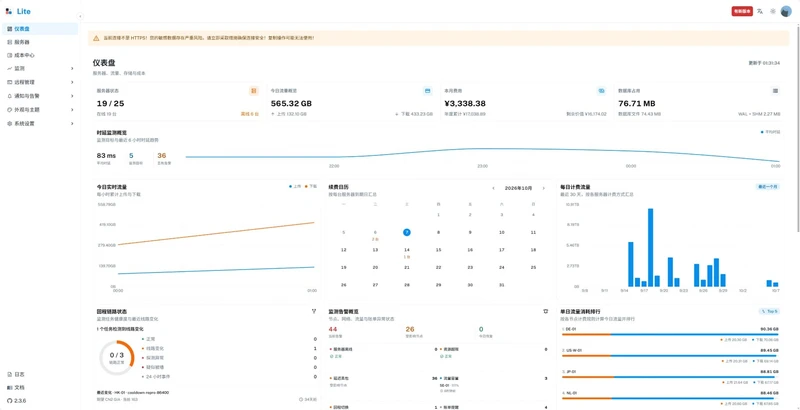Toggle the 上传 legend in realtime traffic chart
The height and width of the screenshot is (410, 800).
[295, 187]
